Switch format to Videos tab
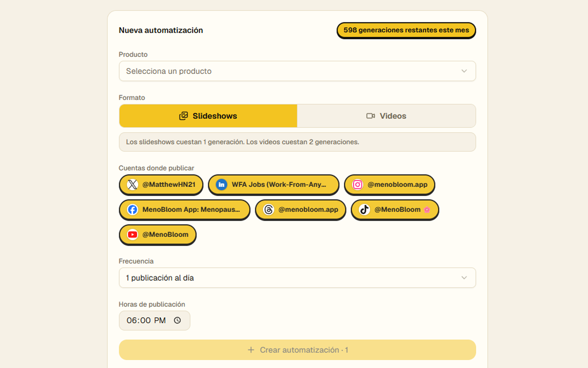This screenshot has width=588, height=368. [386, 116]
